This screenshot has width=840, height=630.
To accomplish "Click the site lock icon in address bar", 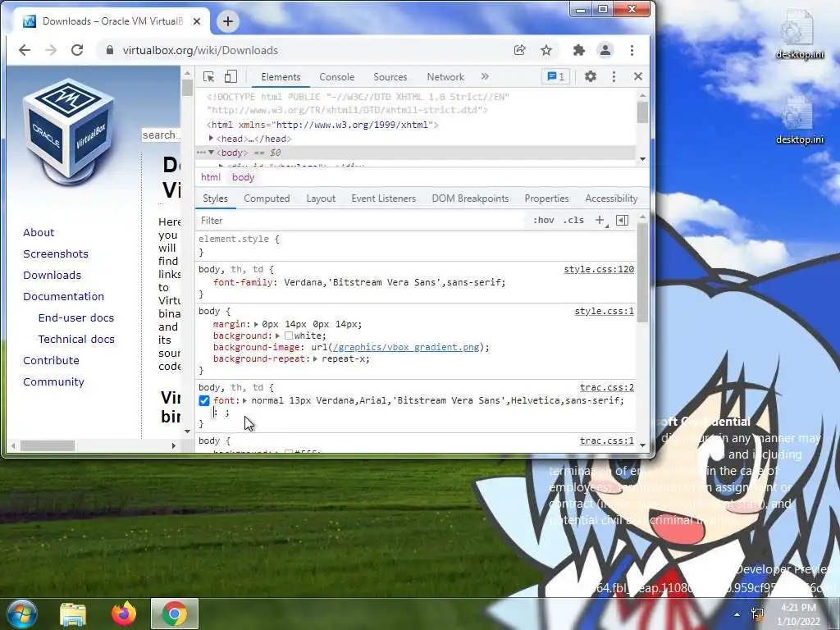I will point(110,50).
